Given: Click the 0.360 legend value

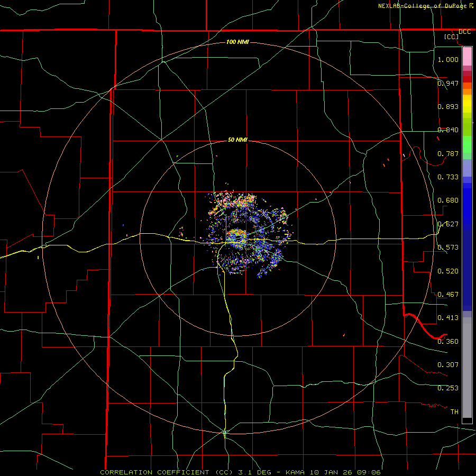Looking at the screenshot, I should [x=448, y=342].
